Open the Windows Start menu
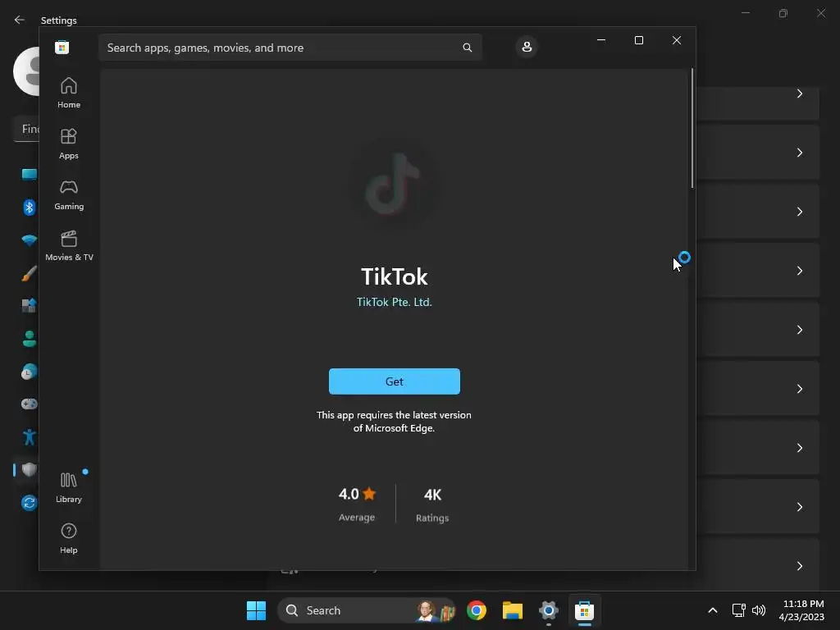The height and width of the screenshot is (630, 840). point(256,610)
